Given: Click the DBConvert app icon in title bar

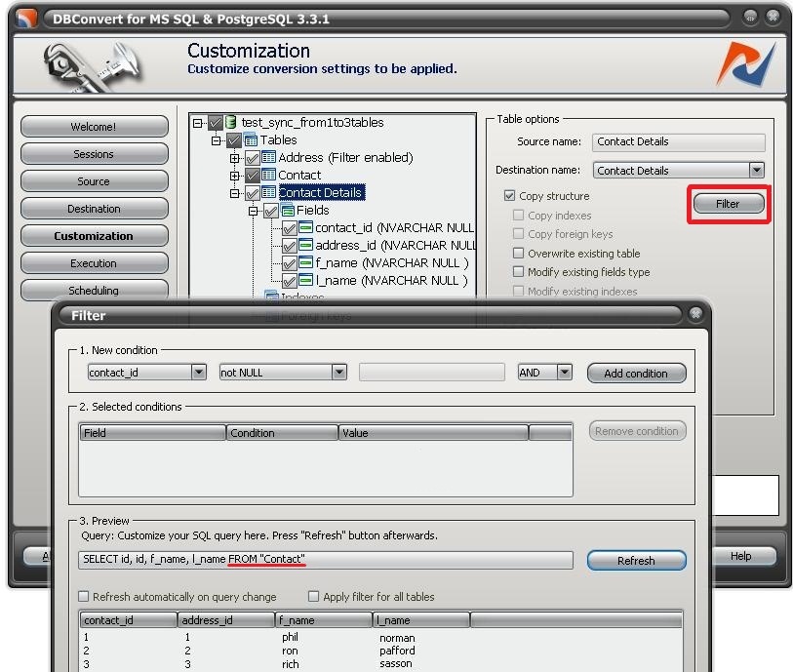Looking at the screenshot, I should click(x=26, y=19).
